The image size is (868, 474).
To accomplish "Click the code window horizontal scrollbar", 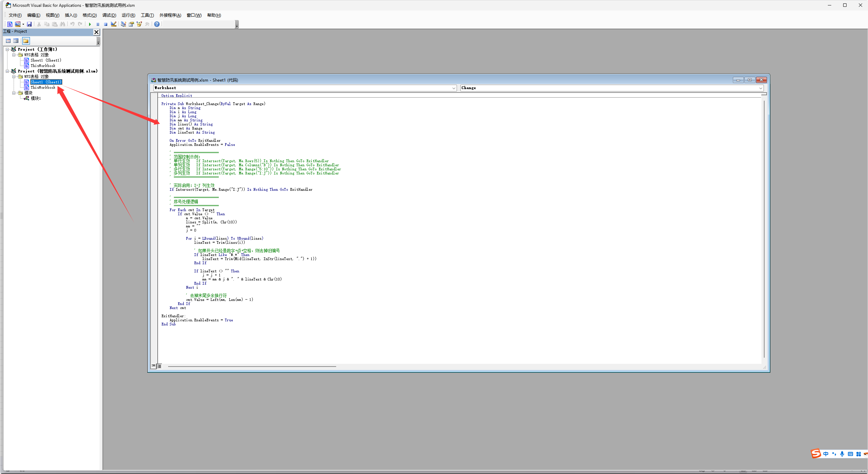I will click(252, 367).
